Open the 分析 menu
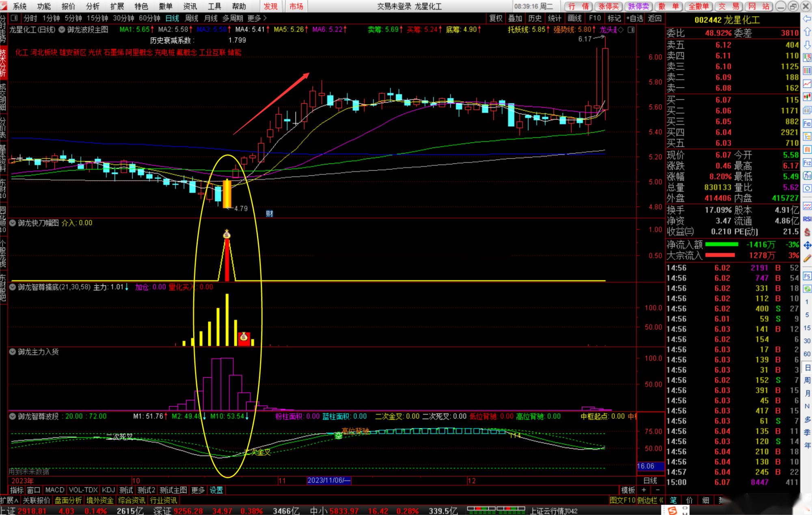This screenshot has height=515, width=812. 93,6
